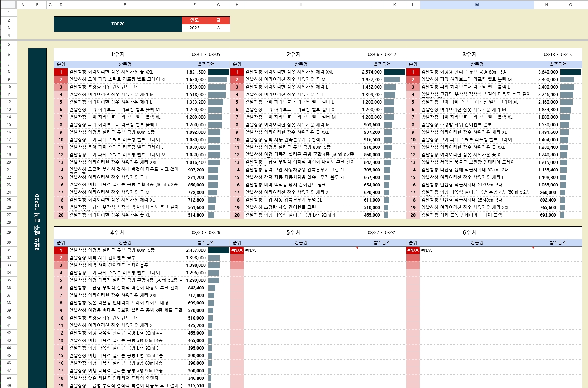The height and width of the screenshot is (388, 588).
Task: Click row header 31
Action: click(9, 250)
